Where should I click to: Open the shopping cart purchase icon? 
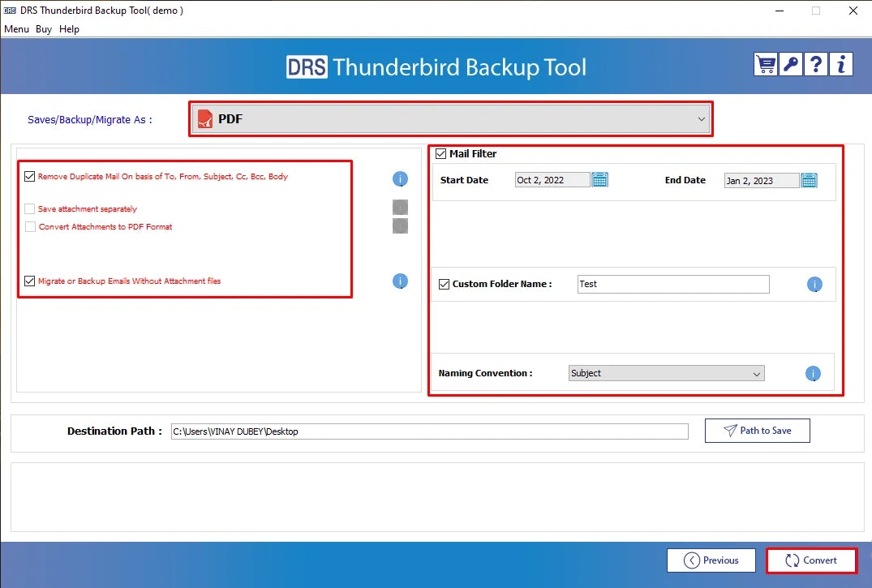click(x=765, y=65)
